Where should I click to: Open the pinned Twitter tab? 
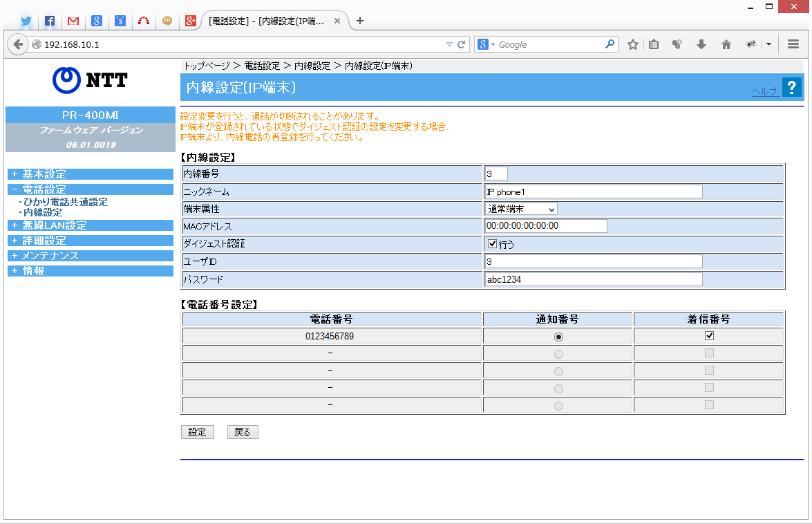26,21
